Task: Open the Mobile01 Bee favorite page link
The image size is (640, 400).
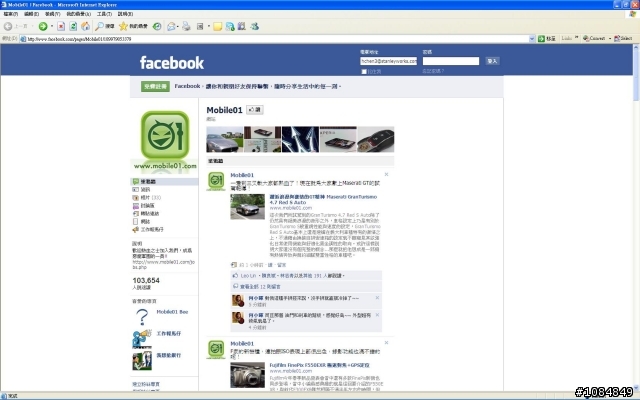Action: pyautogui.click(x=172, y=312)
